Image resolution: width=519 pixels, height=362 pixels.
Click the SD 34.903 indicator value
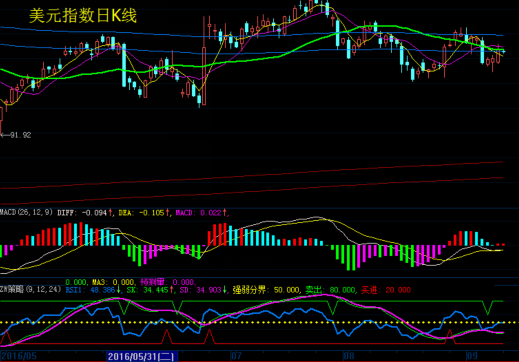(203, 290)
